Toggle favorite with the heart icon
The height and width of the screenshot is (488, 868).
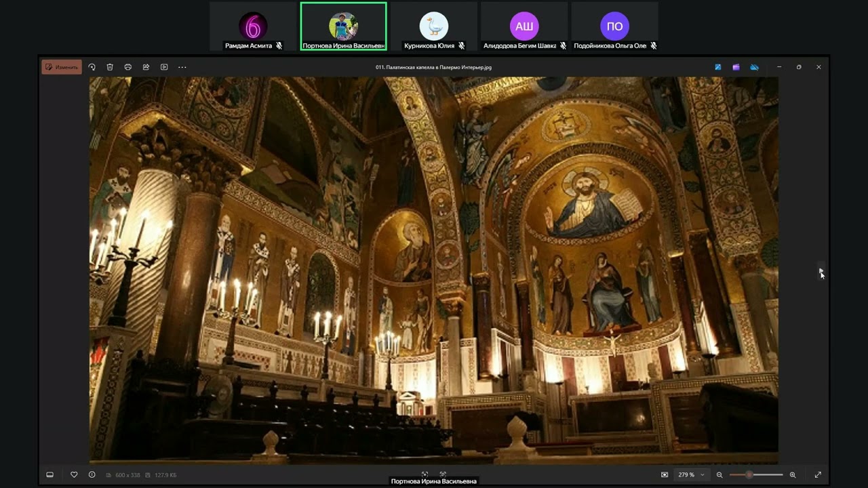click(x=74, y=474)
